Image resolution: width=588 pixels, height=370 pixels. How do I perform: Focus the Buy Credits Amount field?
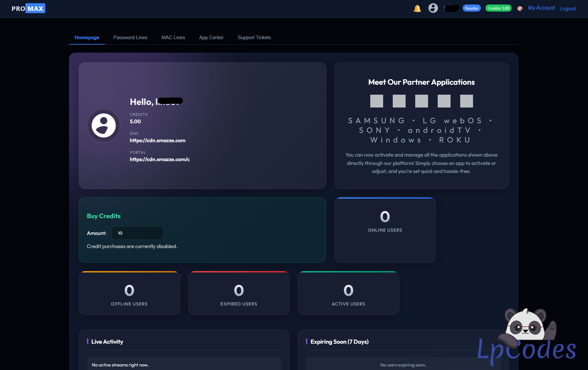coord(137,233)
